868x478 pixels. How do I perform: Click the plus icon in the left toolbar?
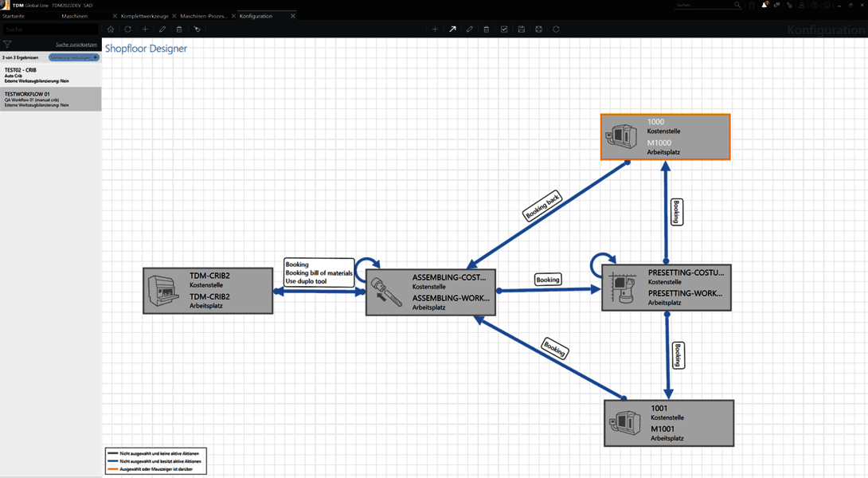coord(145,29)
